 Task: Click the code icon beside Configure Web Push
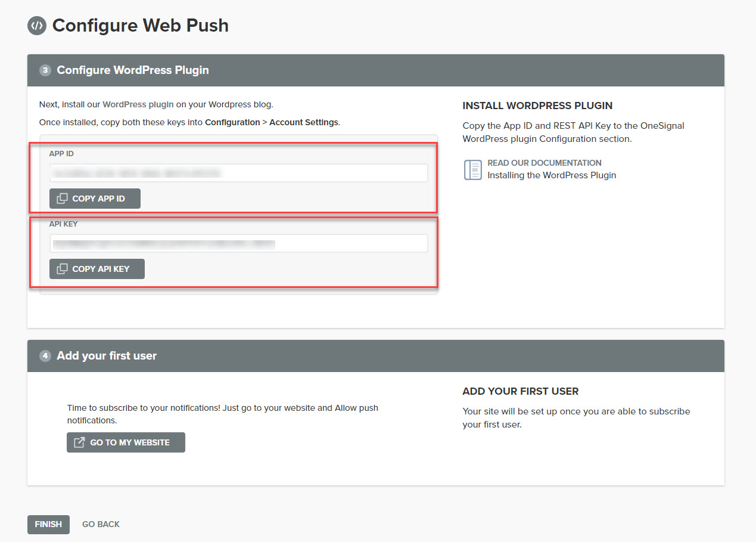pos(37,26)
